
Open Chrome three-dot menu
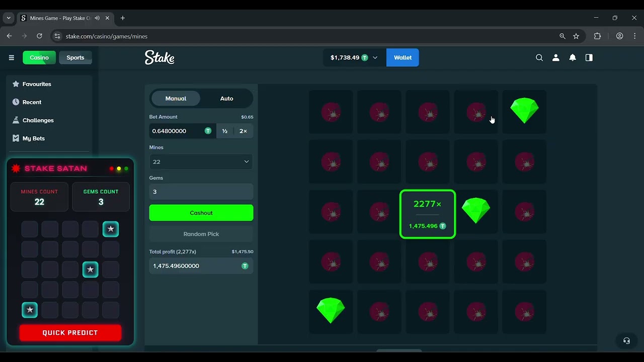point(635,36)
